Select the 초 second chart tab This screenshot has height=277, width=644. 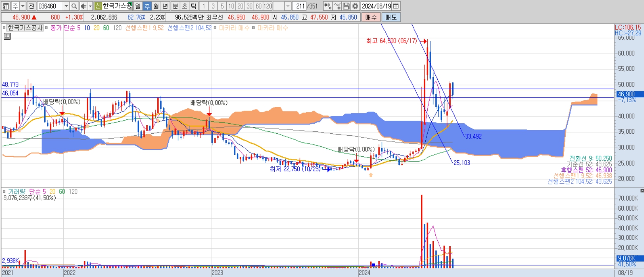pyautogui.click(x=184, y=6)
